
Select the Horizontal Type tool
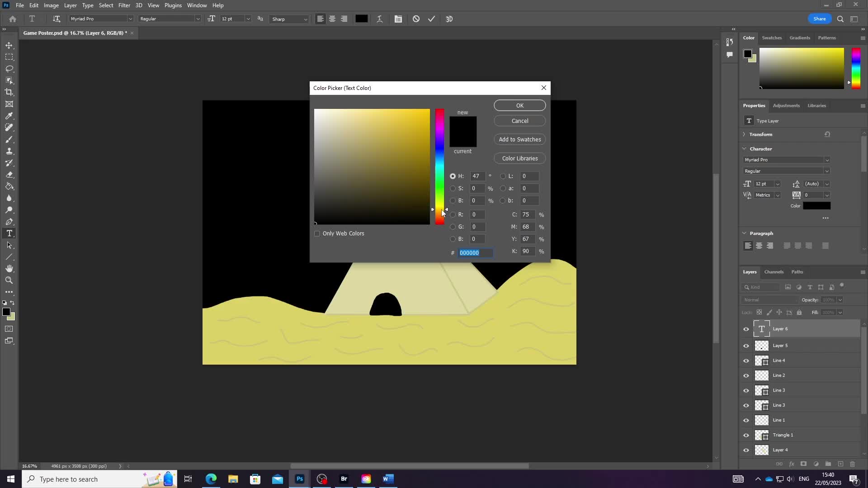pyautogui.click(x=9, y=233)
